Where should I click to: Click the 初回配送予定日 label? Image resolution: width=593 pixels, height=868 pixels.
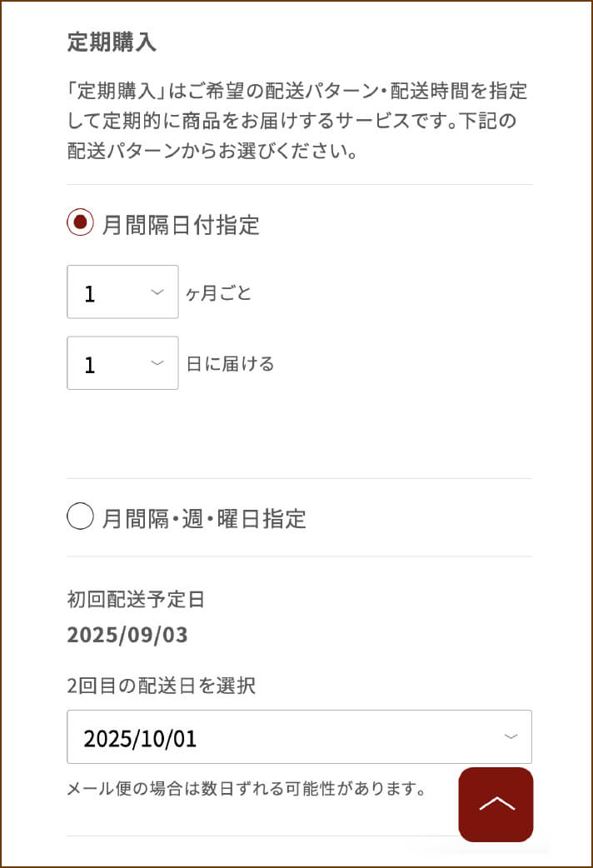(136, 599)
